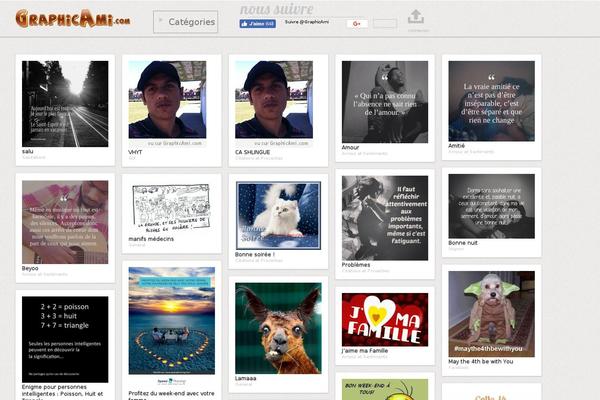Click the 'manifs médecins' title text
Screen dimensions: 600x400
(x=151, y=239)
